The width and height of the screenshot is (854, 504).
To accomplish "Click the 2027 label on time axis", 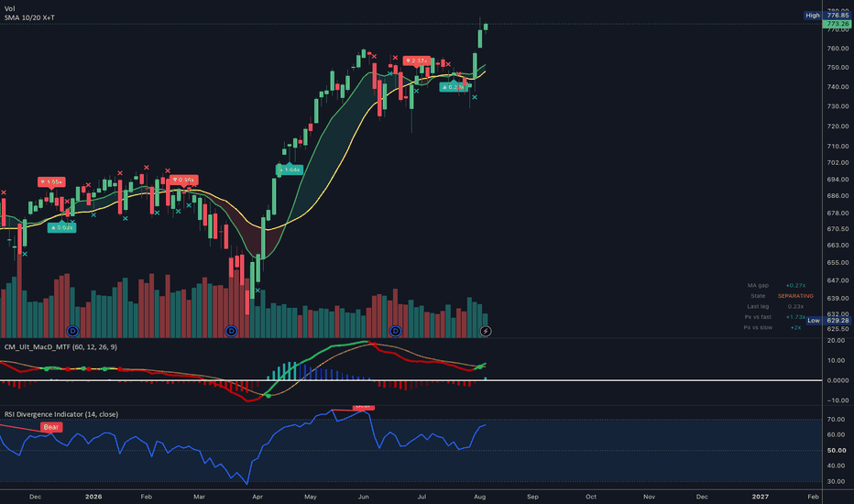I will click(x=761, y=497).
